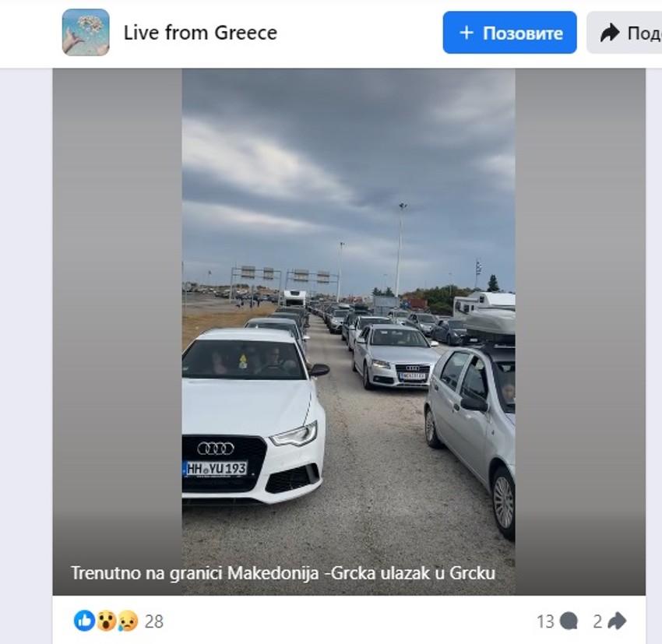Click the blue thumbs-up Like reaction icon

pos(84,621)
